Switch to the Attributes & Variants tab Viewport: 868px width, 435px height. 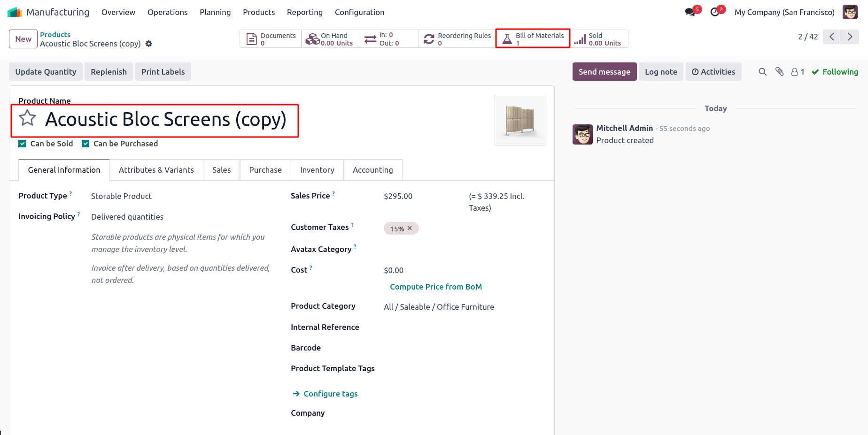(x=156, y=170)
